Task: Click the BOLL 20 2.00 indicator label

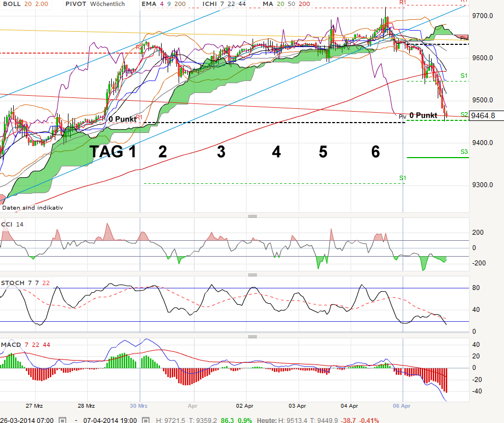Action: pyautogui.click(x=25, y=4)
